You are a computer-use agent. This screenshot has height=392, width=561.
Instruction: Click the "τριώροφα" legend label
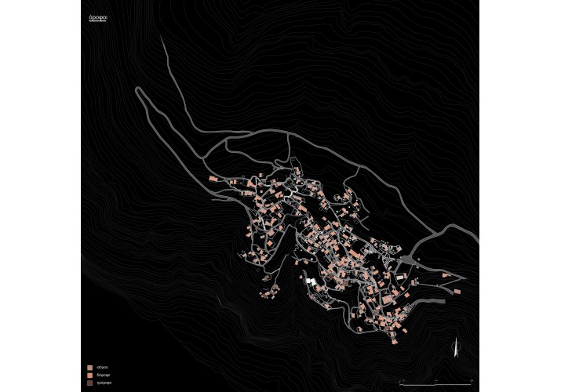104,383
